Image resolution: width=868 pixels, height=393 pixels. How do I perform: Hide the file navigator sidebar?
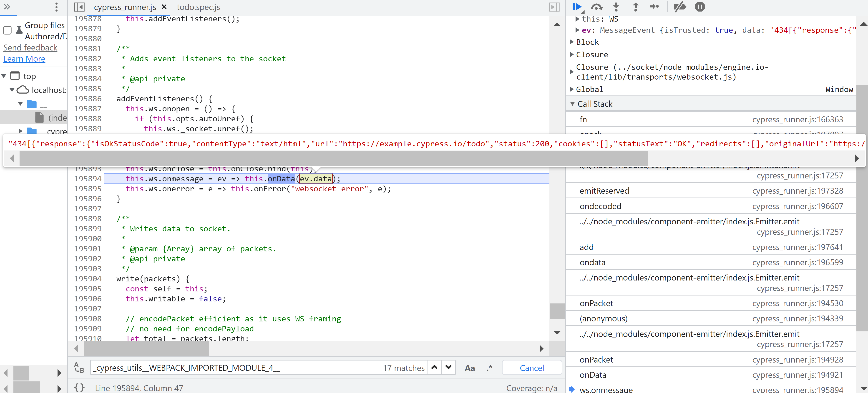pos(79,7)
